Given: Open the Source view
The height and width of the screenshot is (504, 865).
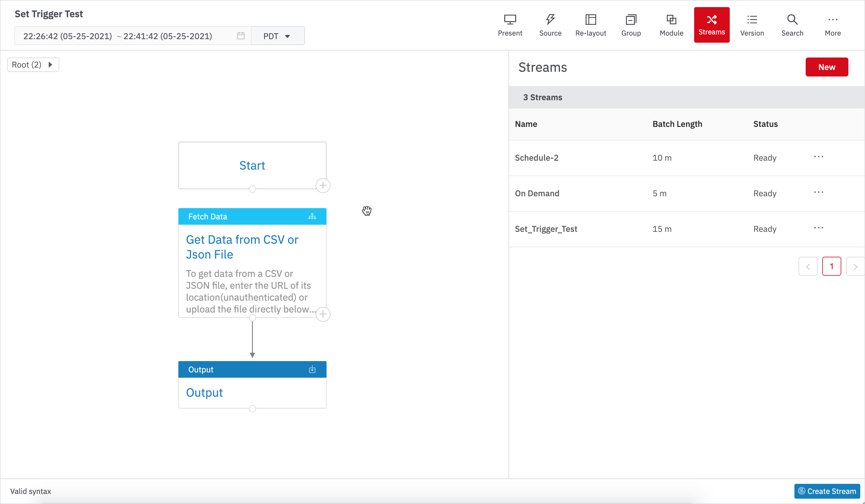Looking at the screenshot, I should (x=550, y=25).
